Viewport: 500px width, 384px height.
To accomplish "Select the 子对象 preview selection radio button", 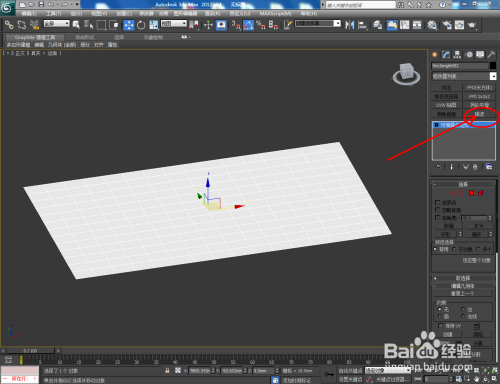I will [454, 249].
